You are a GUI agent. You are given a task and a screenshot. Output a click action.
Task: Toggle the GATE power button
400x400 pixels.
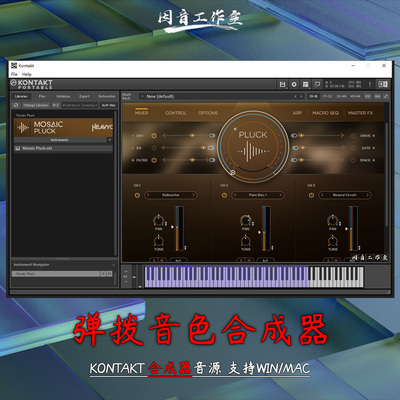[353, 148]
